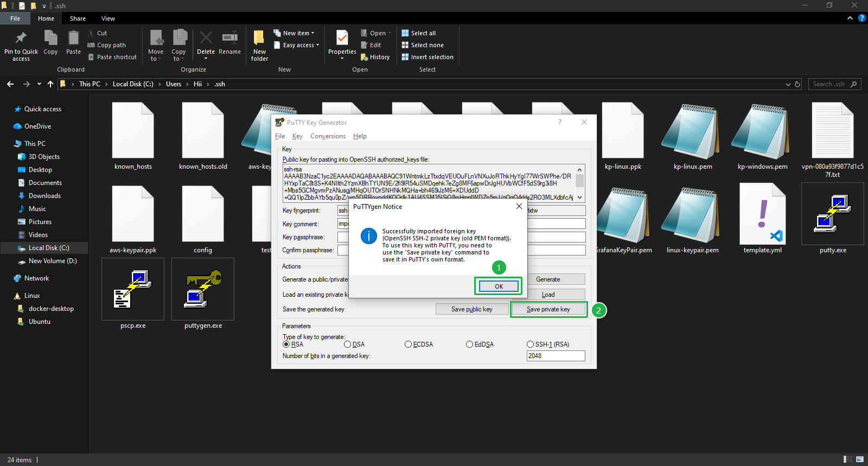Click OK in the PuTTYgen Notice
This screenshot has height=466, width=868.
click(x=499, y=286)
